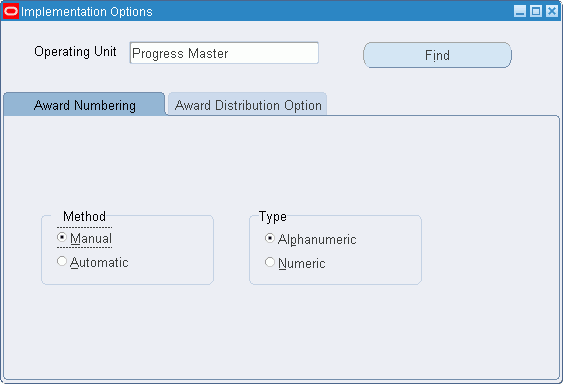Close the Implementation Options window
563x384 pixels.
[552, 11]
